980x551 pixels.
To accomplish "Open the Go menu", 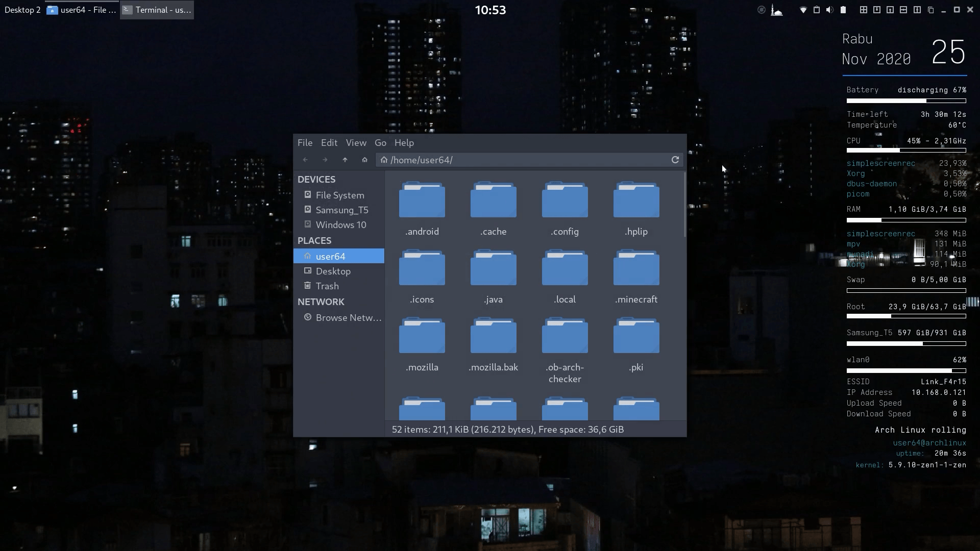I will coord(380,143).
